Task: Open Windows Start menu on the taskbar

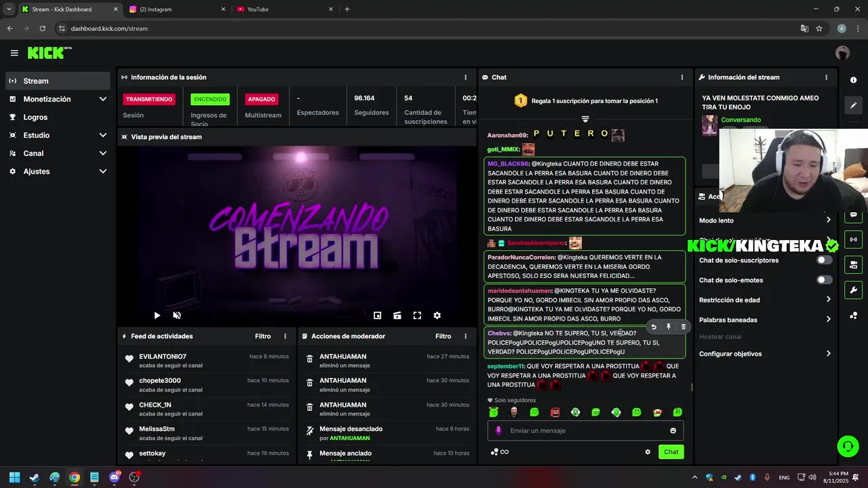Action: point(14,477)
